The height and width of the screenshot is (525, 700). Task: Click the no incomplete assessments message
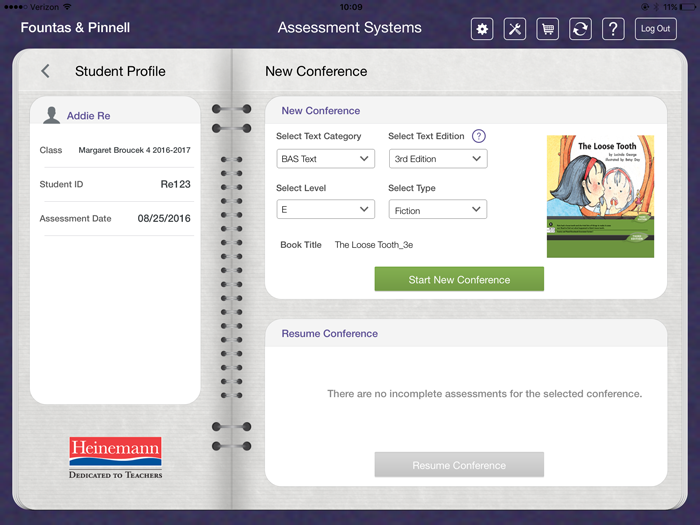tap(484, 394)
